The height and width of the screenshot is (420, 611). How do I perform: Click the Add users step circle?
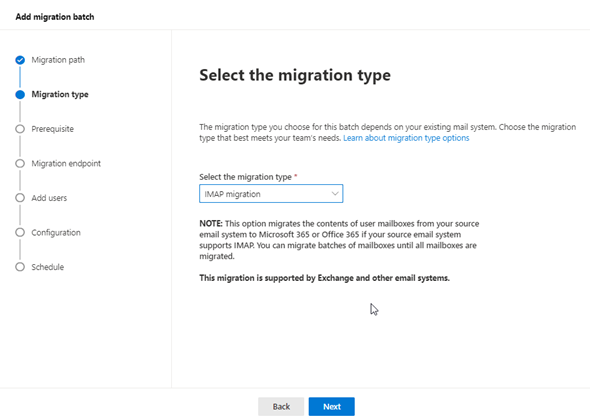tap(20, 198)
